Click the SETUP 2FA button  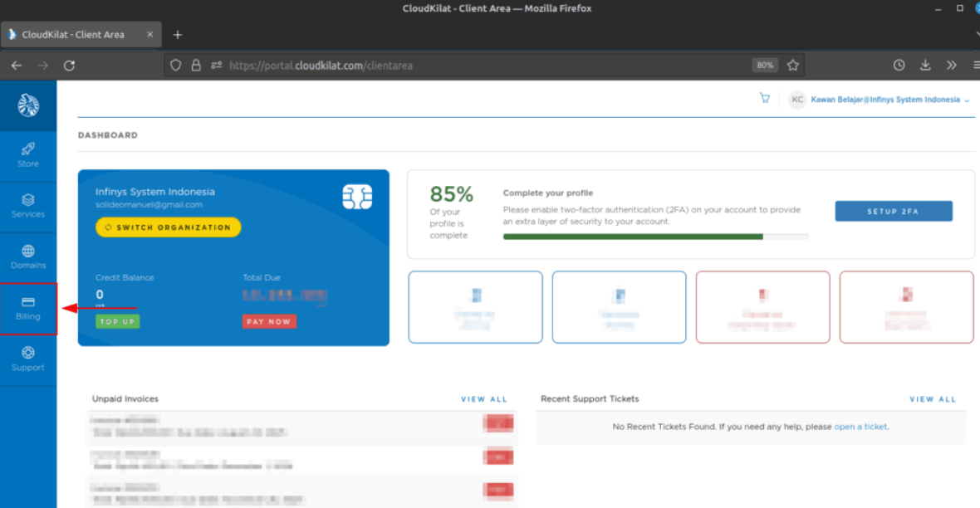[x=893, y=212]
